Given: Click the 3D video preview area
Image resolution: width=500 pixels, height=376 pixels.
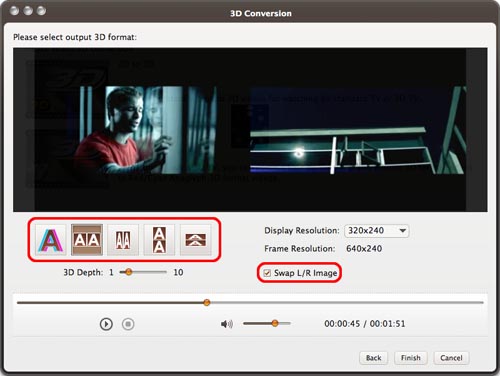Looking at the screenshot, I should [250, 130].
